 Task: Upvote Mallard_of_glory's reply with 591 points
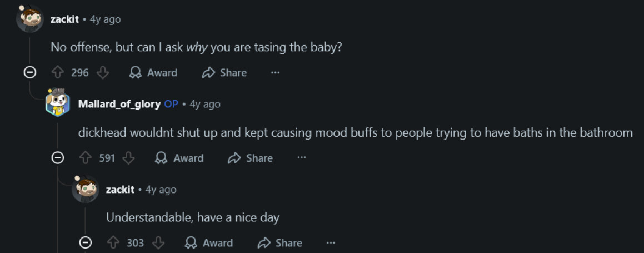click(x=85, y=158)
